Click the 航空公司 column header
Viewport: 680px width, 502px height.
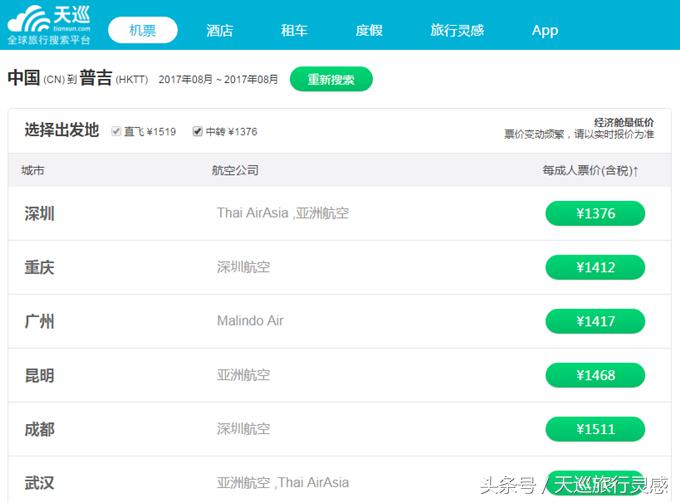(235, 170)
